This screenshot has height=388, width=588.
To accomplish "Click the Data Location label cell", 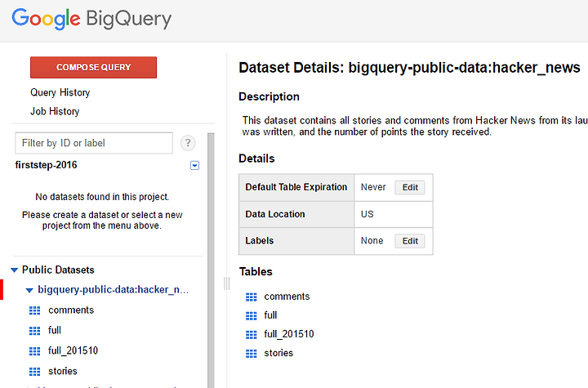I will click(x=296, y=214).
